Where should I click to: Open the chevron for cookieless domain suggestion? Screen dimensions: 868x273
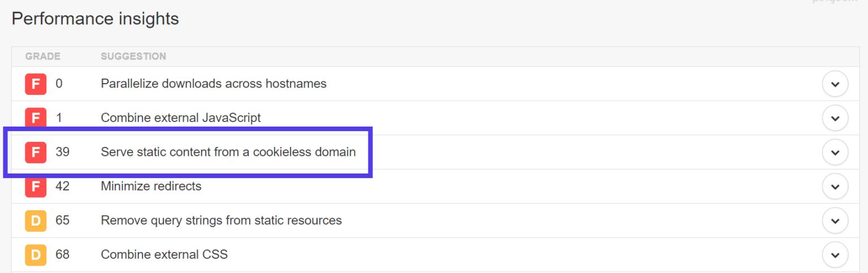tap(835, 153)
